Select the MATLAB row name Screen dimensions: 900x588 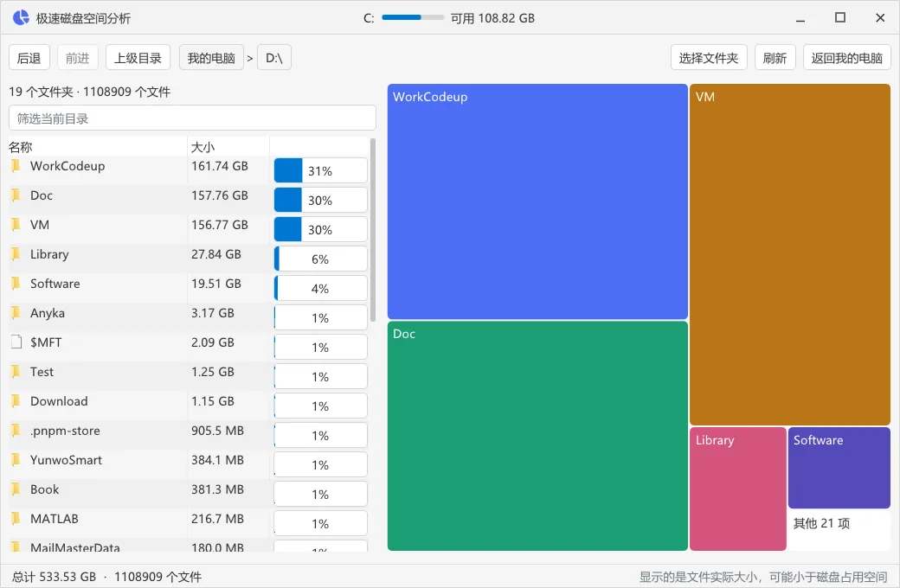[55, 519]
